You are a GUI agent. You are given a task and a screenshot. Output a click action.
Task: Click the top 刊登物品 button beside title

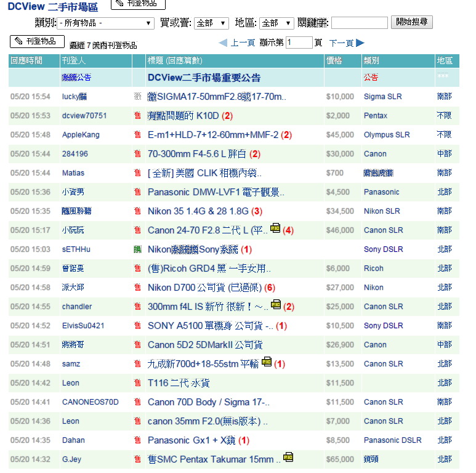tap(138, 4)
